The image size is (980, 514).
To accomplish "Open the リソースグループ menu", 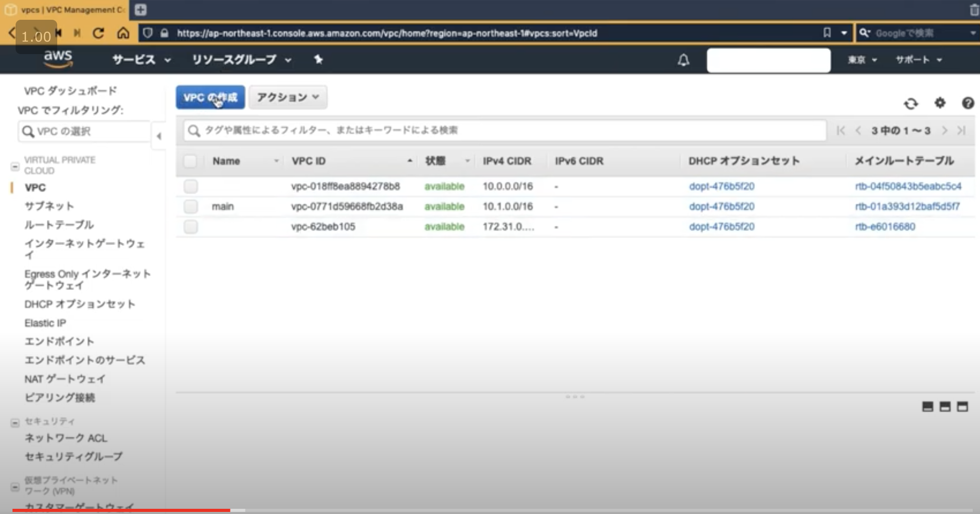I will click(x=241, y=60).
